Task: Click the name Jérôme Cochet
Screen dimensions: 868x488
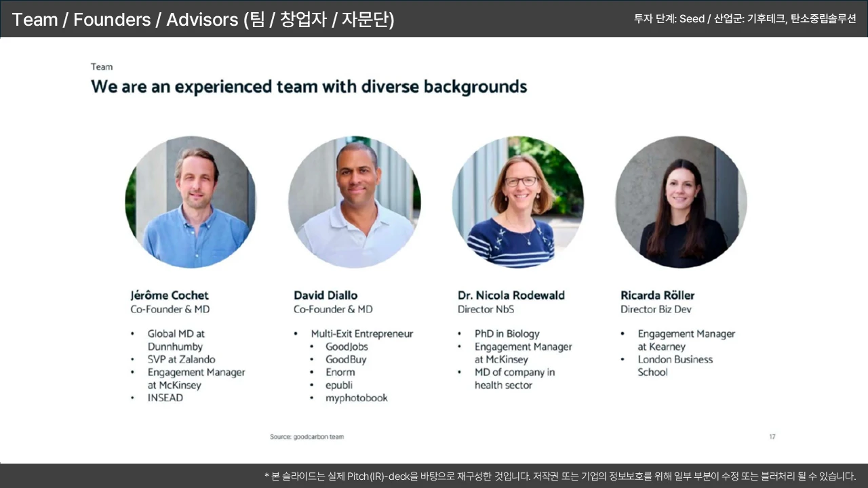Action: [170, 295]
